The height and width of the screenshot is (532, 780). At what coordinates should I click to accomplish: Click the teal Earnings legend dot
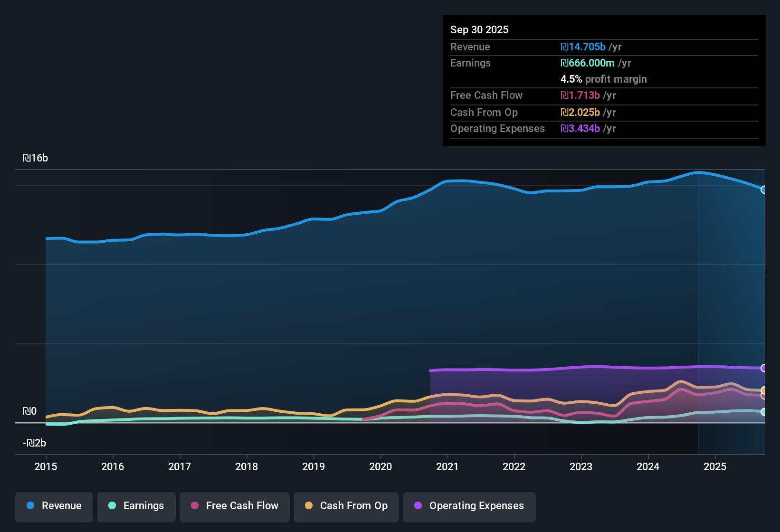[112, 506]
